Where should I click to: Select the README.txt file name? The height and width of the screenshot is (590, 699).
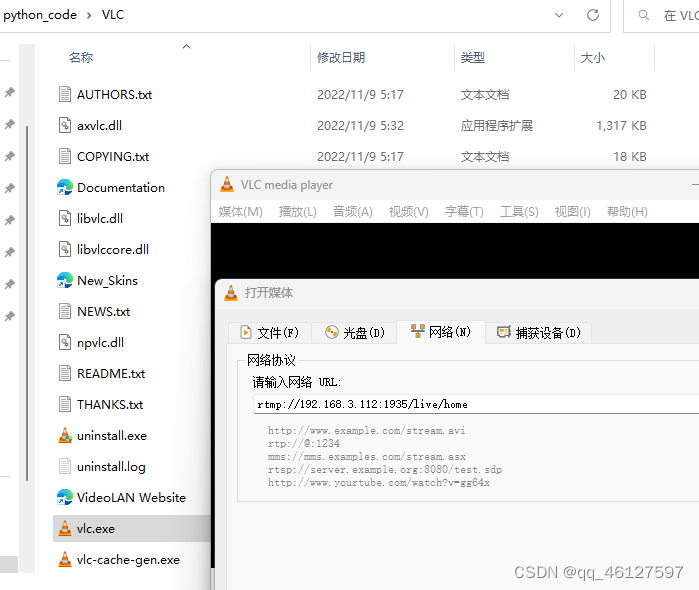coord(111,373)
